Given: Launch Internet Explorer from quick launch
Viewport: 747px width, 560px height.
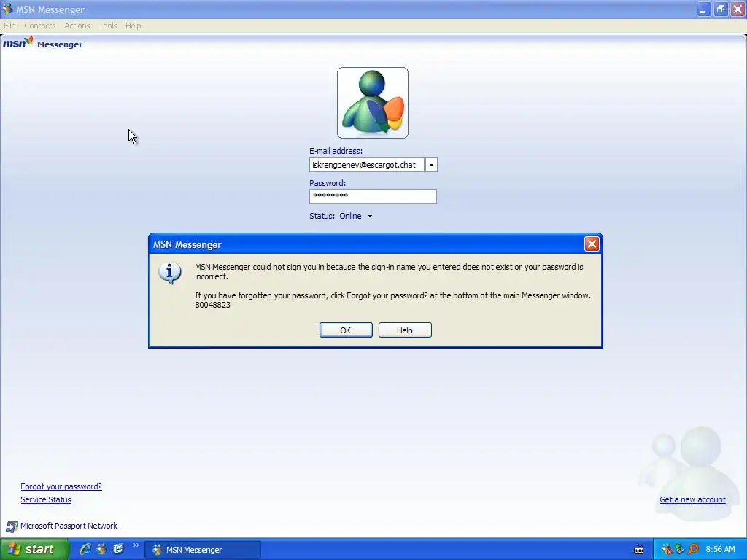Looking at the screenshot, I should (x=85, y=549).
